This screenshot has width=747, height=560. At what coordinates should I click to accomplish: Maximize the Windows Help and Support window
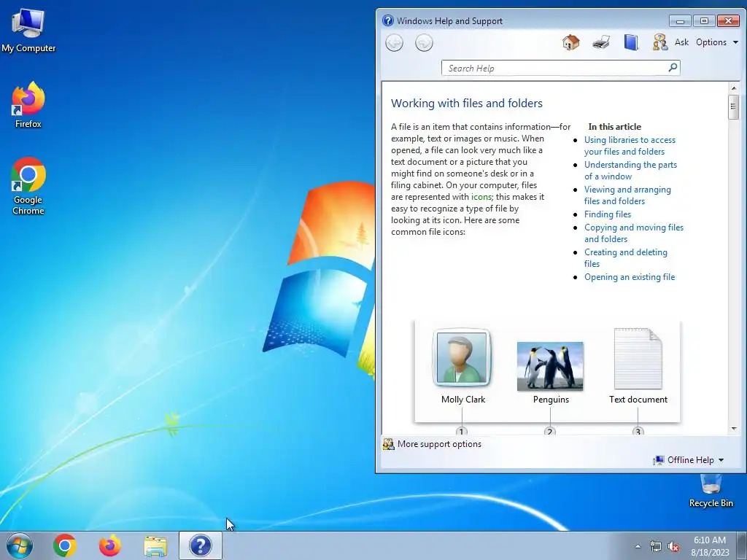tap(704, 21)
